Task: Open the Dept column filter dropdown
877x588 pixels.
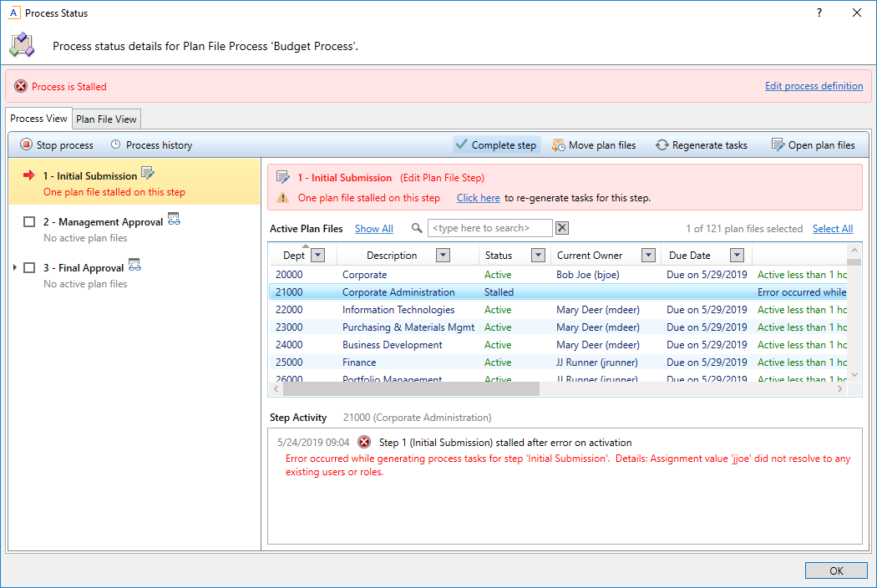Action: (317, 256)
